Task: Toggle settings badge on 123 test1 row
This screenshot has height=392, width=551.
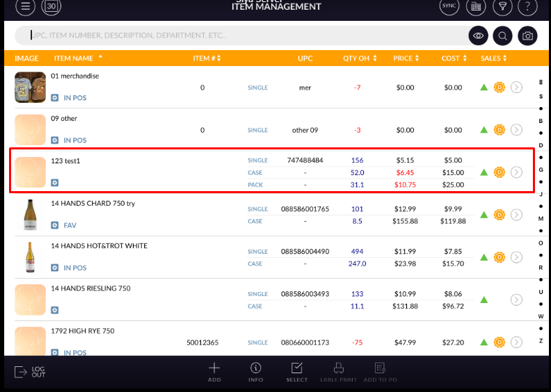Action: point(55,183)
